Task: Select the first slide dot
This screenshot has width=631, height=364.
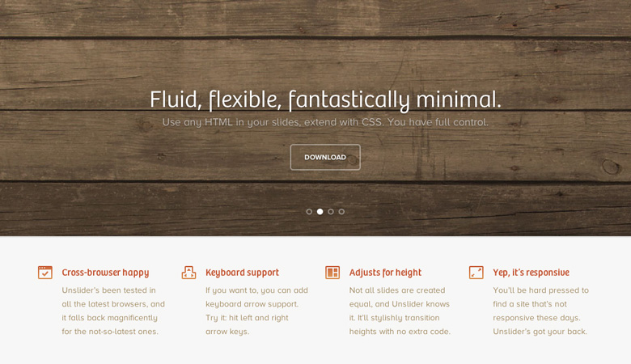Action: (309, 212)
